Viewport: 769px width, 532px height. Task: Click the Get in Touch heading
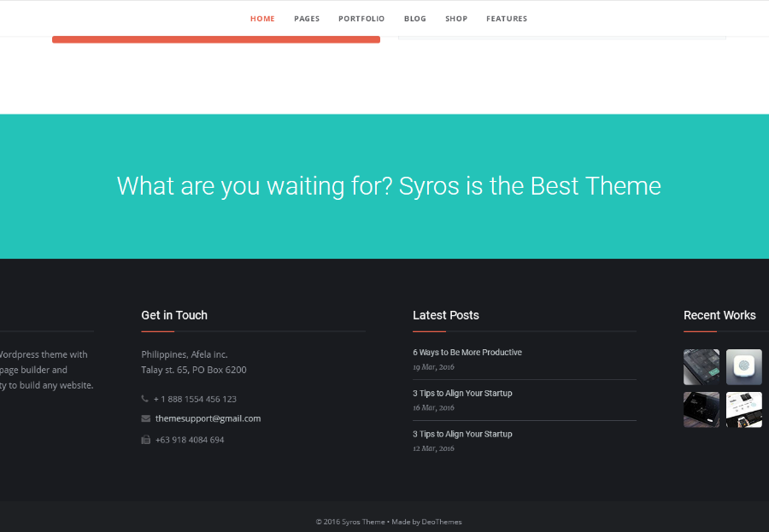point(174,315)
